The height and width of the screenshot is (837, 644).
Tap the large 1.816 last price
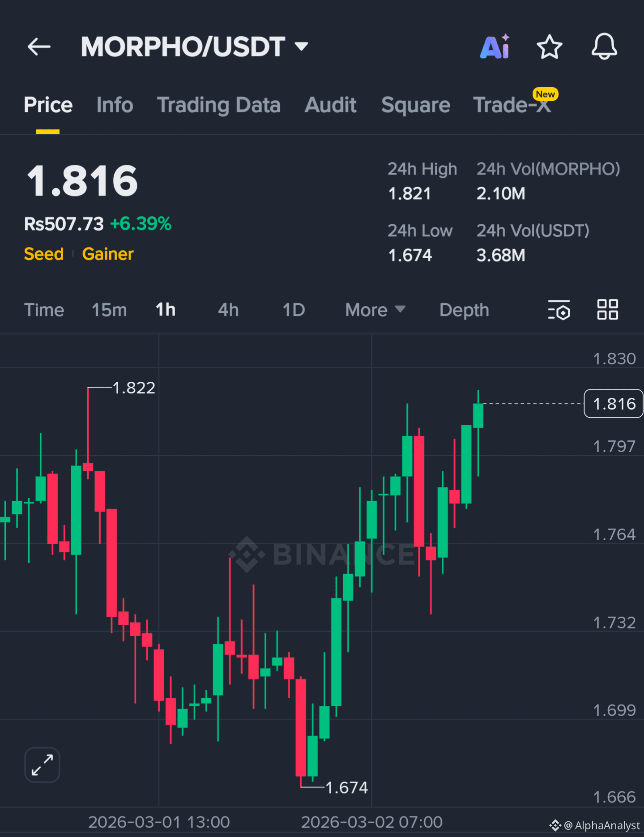tap(82, 181)
